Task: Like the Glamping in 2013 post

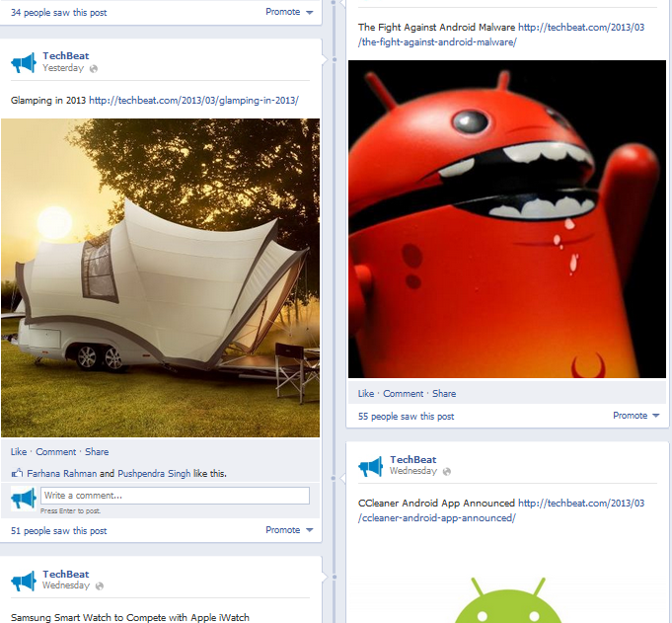Action: pyautogui.click(x=19, y=452)
